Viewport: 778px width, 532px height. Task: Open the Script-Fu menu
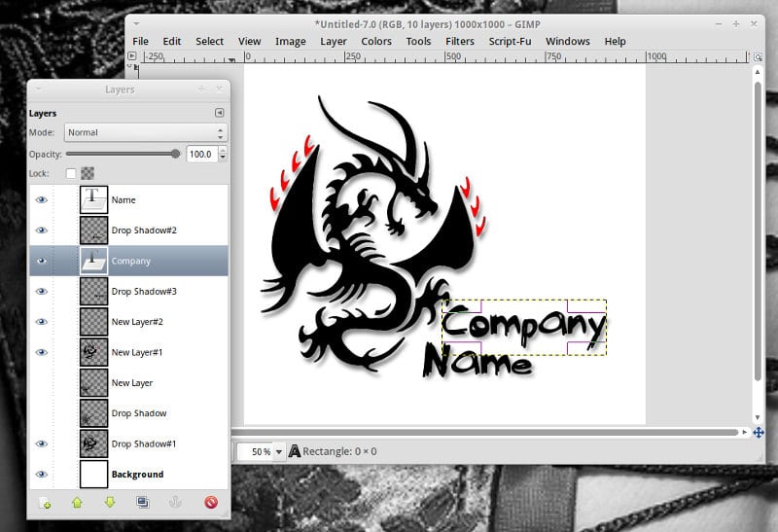(x=510, y=41)
